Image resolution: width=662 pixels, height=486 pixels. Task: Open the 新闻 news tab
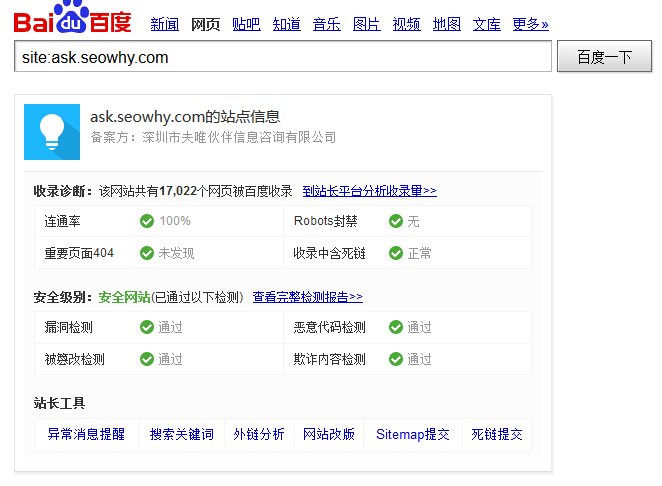164,24
